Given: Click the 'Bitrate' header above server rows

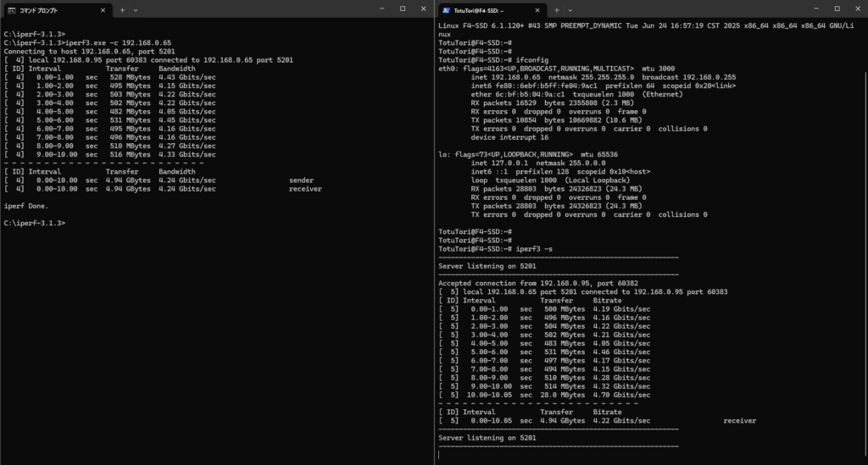Looking at the screenshot, I should 607,300.
